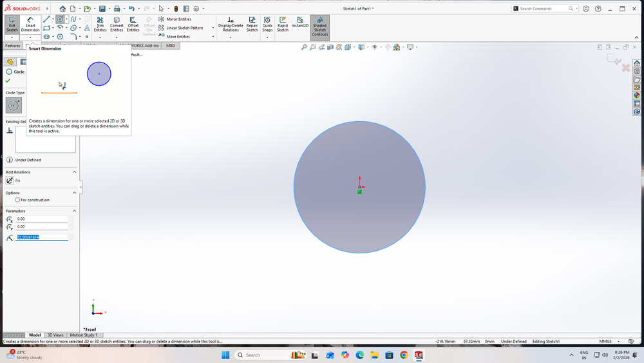This screenshot has width=644, height=363.
Task: Switch to the MBD tab
Action: point(171,46)
